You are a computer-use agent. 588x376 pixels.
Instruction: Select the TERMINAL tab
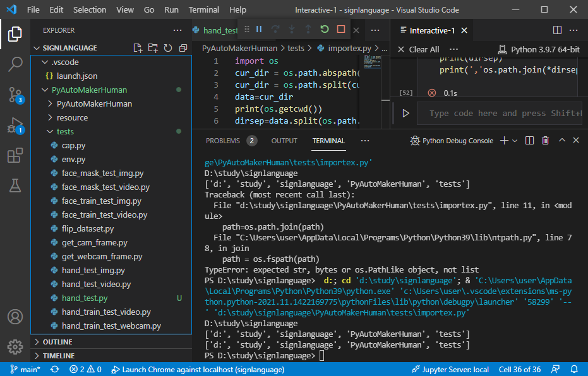point(328,141)
